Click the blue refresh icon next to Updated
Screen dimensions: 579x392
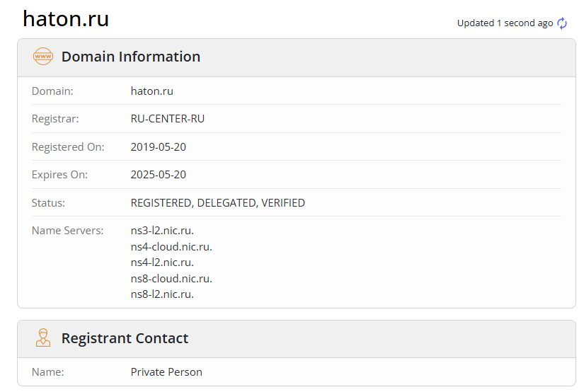(562, 23)
